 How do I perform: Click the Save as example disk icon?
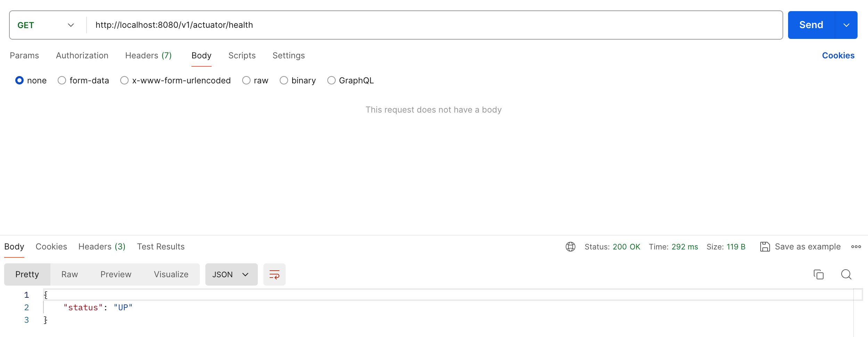(765, 247)
